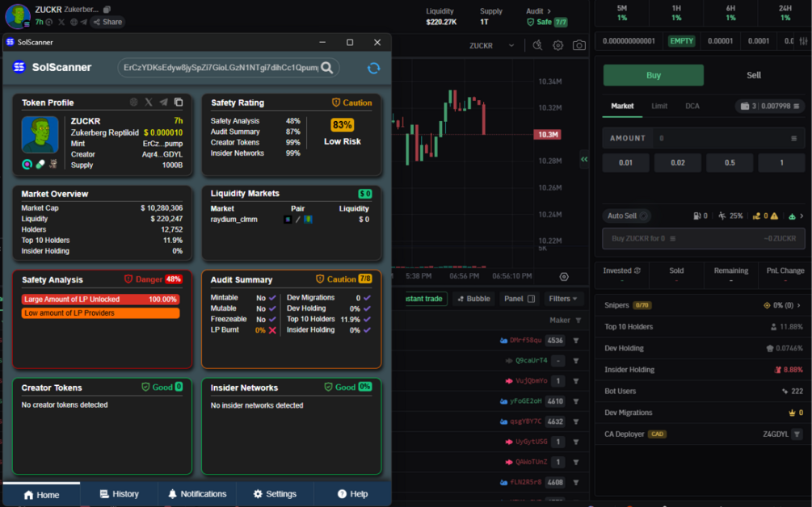Image resolution: width=812 pixels, height=507 pixels.
Task: Copy the ZUCKR name in page header
Action: [107, 10]
